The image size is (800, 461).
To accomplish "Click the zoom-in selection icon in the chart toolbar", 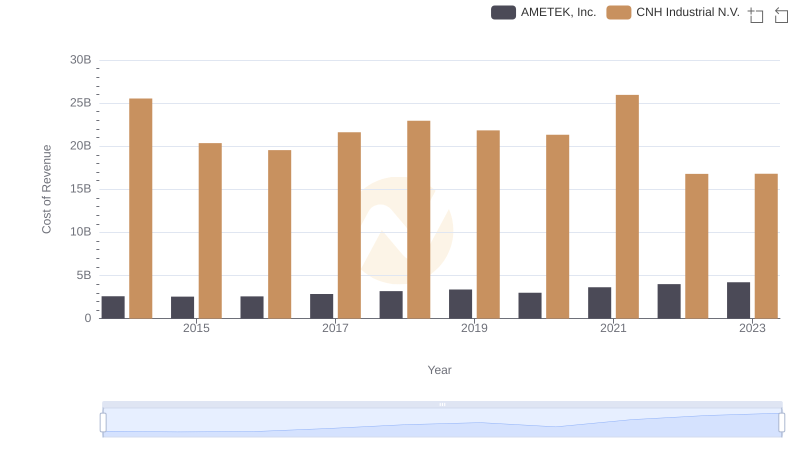I will pos(756,15).
